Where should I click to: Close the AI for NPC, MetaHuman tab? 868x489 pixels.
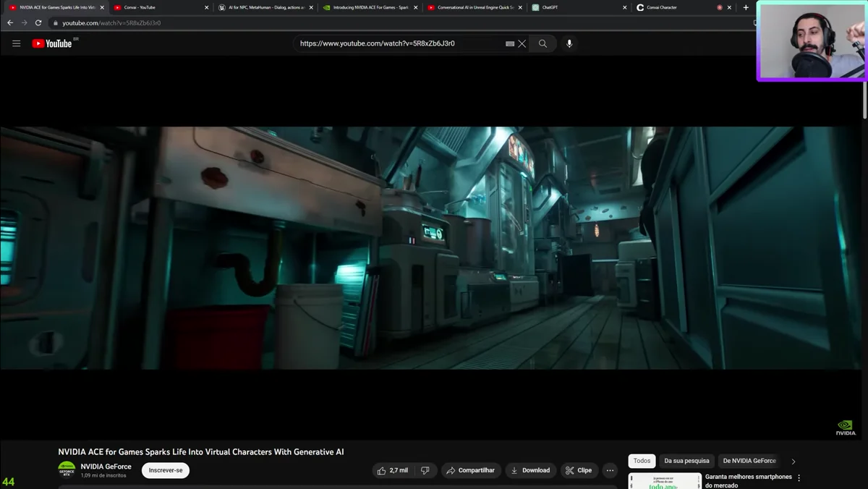[x=312, y=7]
